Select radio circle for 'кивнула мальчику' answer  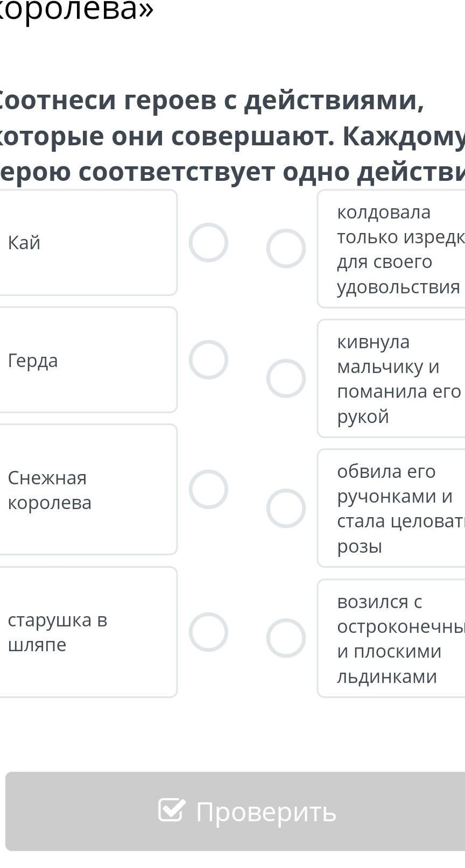[x=286, y=378]
